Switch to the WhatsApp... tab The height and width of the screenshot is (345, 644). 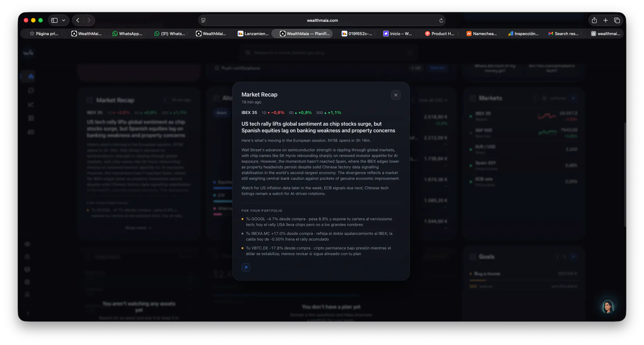tap(127, 34)
